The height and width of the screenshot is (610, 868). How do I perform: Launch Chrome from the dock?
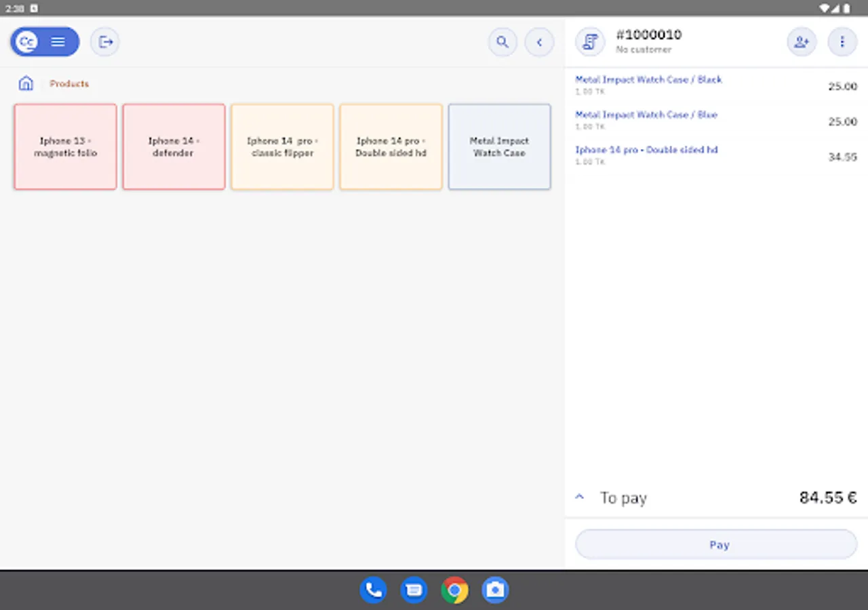click(454, 590)
